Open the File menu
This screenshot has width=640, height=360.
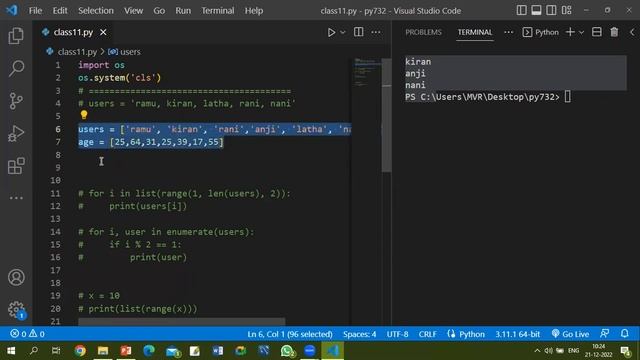click(36, 11)
